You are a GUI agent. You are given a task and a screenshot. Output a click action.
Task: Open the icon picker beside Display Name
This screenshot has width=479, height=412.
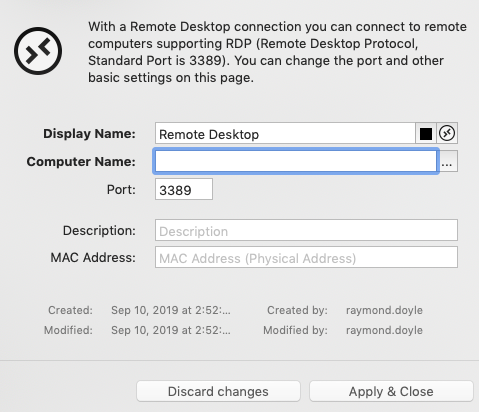(447, 133)
